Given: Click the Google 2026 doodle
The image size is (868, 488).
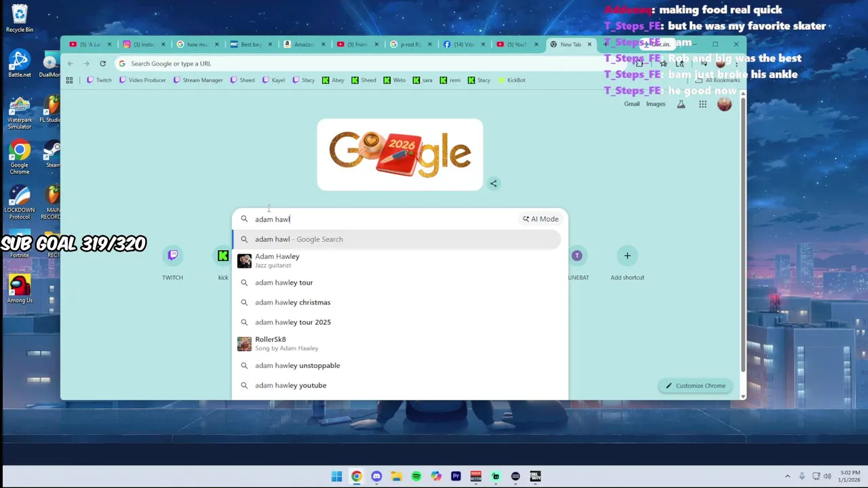Looking at the screenshot, I should pos(400,155).
